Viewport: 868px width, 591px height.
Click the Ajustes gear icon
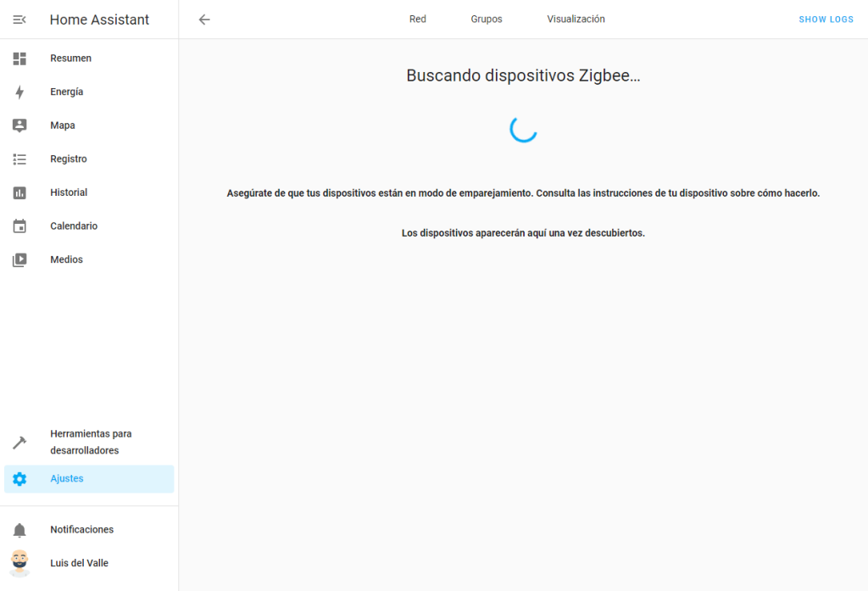(x=19, y=479)
